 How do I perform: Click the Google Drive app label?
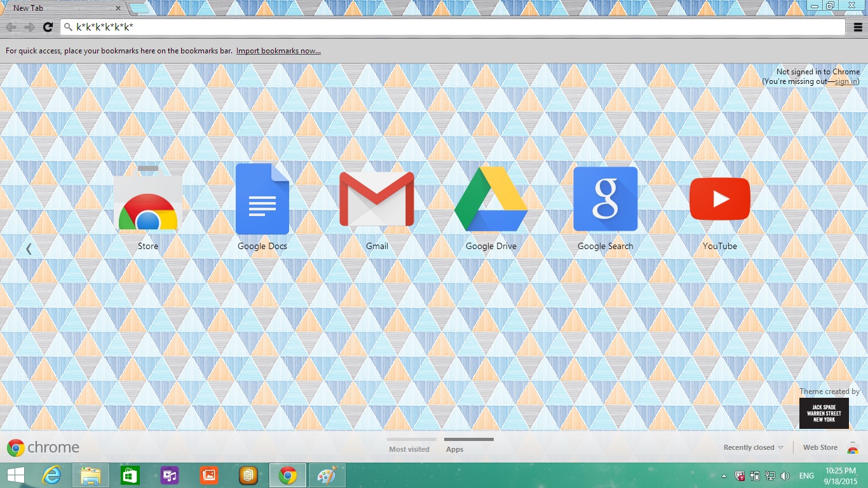pos(491,246)
